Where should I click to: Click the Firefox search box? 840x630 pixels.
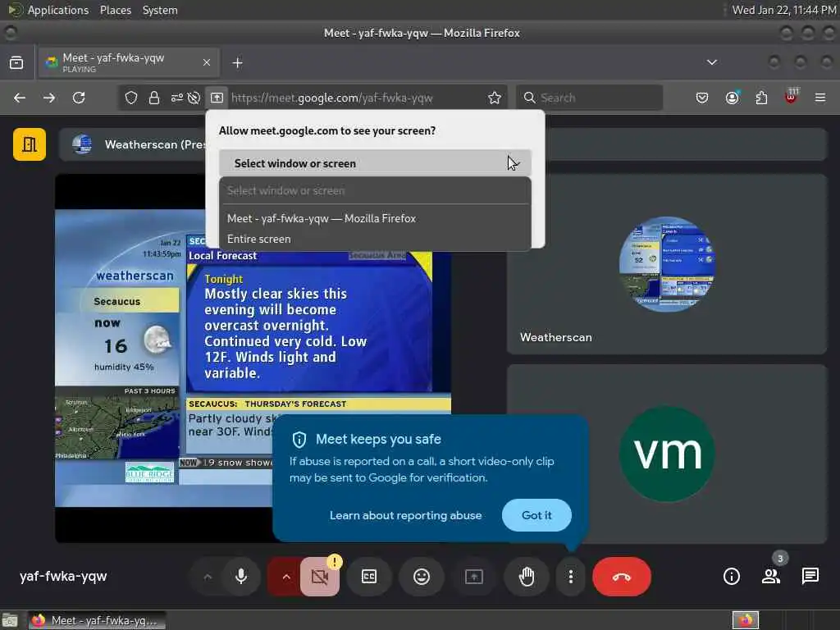[x=589, y=98]
